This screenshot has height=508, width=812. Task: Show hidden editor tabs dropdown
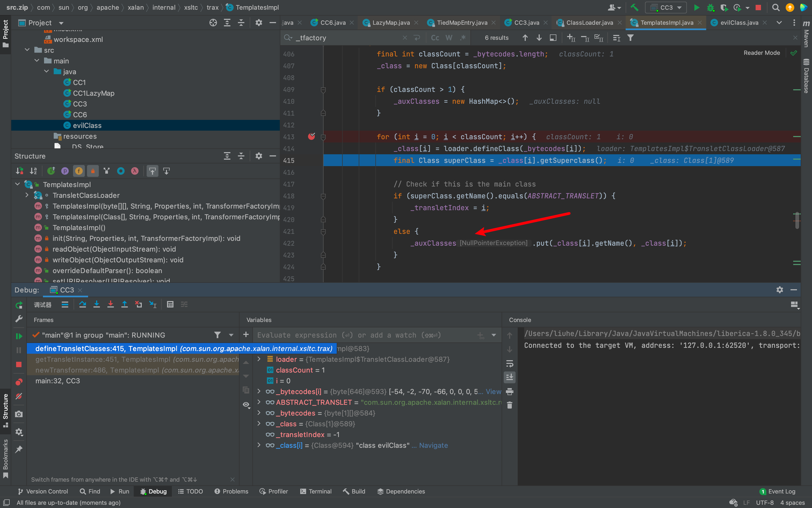tap(779, 23)
